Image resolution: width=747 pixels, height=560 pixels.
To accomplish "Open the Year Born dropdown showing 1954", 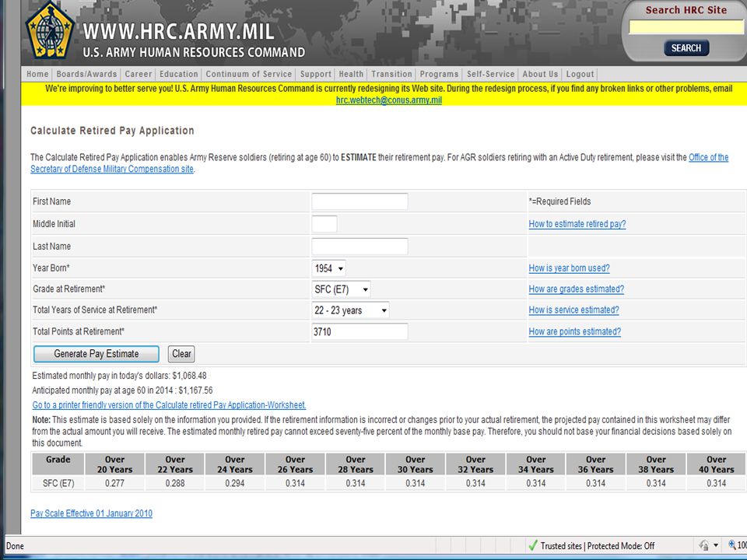I will 328,268.
